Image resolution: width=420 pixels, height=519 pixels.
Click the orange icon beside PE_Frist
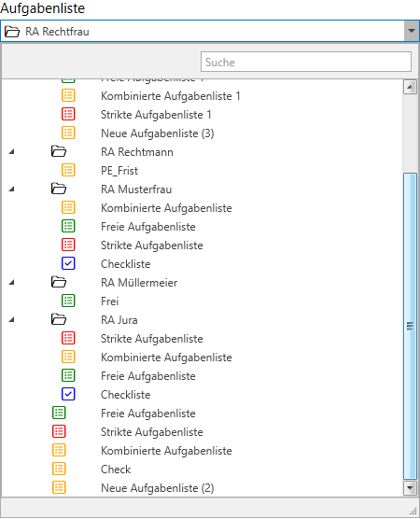[68, 170]
